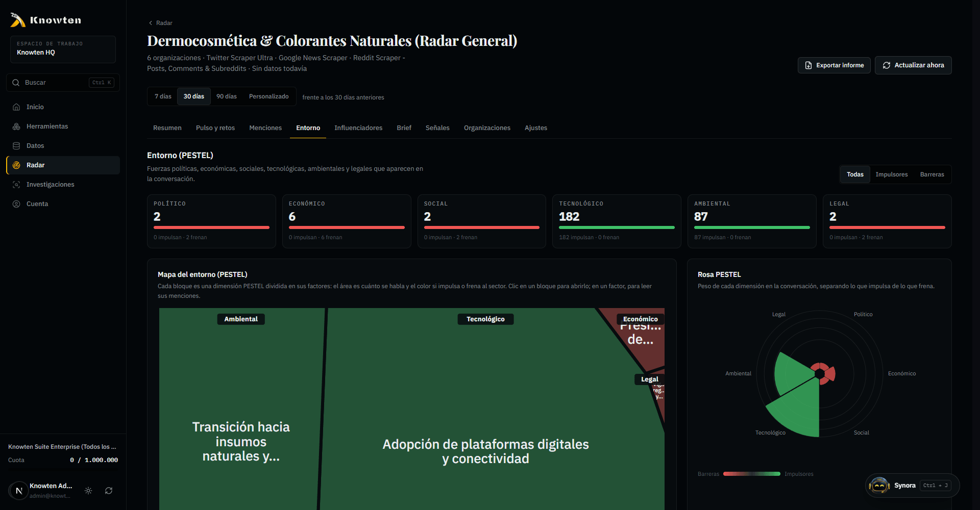Click the export document icon
Image resolution: width=980 pixels, height=510 pixels.
click(808, 65)
